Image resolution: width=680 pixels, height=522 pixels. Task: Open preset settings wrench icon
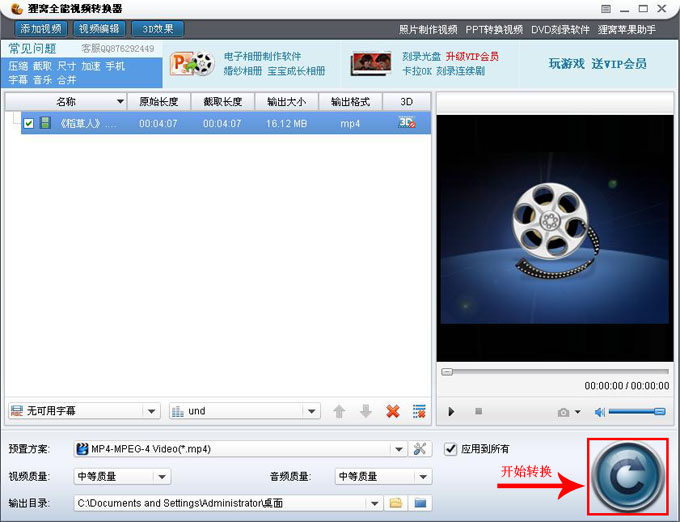pyautogui.click(x=420, y=449)
